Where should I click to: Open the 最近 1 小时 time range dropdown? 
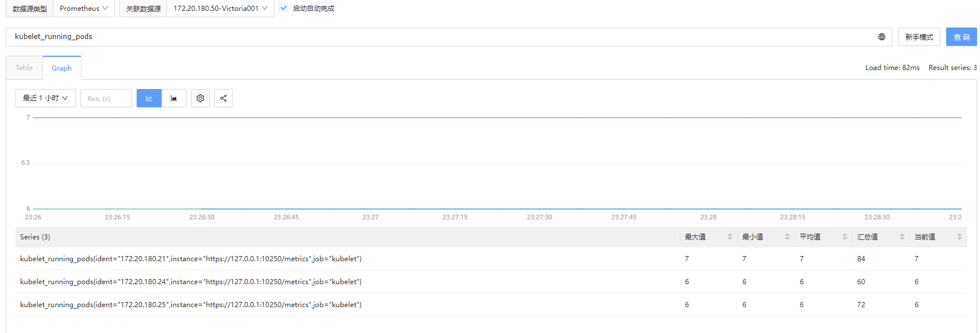[x=45, y=98]
